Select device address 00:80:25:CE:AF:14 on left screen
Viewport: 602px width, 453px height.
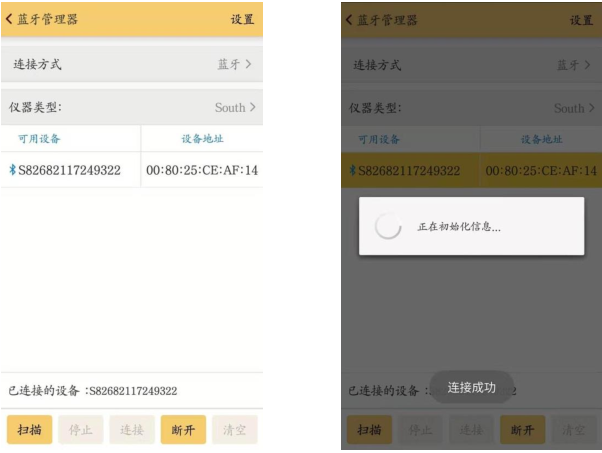click(x=202, y=170)
